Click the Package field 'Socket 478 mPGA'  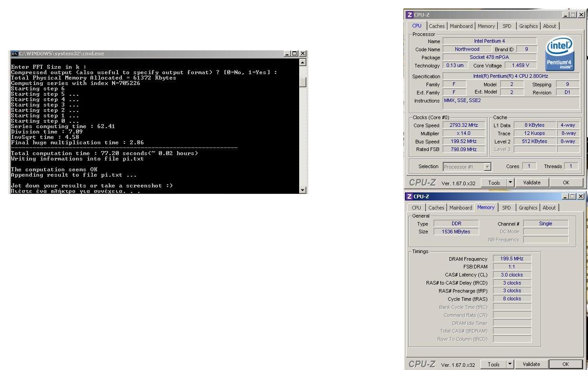click(x=489, y=58)
